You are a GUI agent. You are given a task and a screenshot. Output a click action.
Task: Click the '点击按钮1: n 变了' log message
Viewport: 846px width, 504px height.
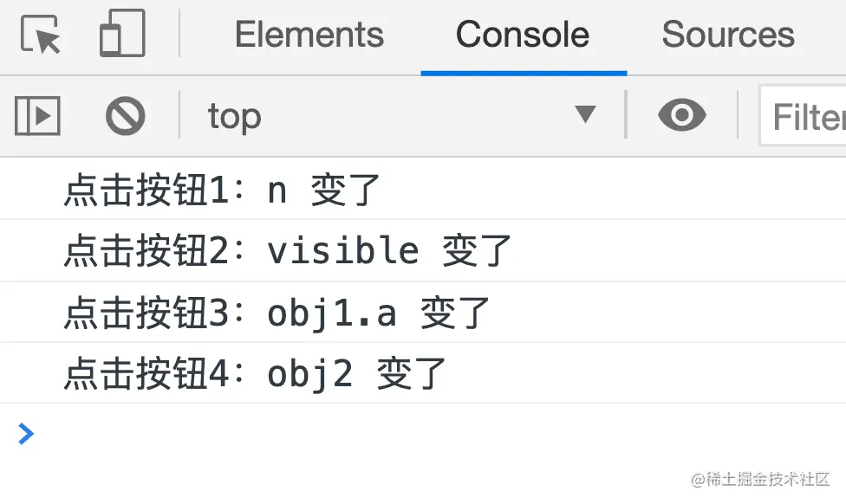(x=423, y=189)
